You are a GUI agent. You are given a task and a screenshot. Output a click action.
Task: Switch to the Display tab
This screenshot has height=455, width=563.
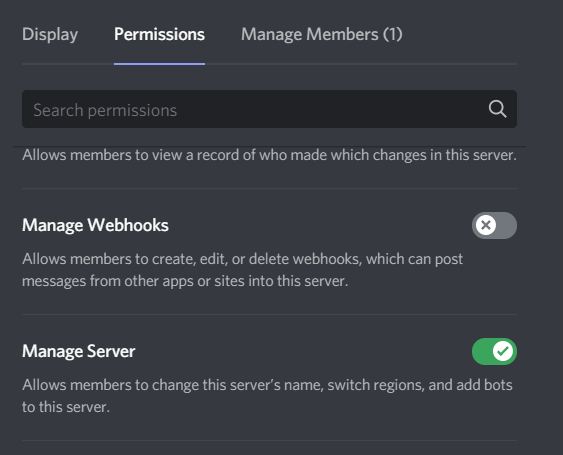(50, 34)
